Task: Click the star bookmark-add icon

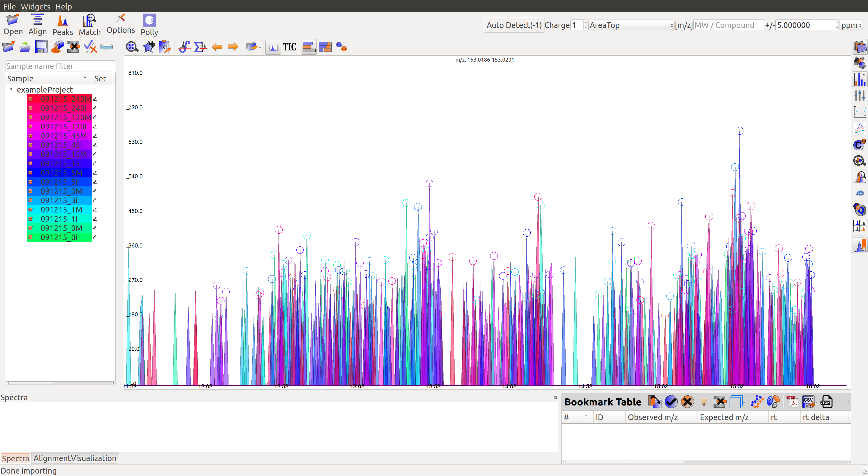Action: coord(148,47)
